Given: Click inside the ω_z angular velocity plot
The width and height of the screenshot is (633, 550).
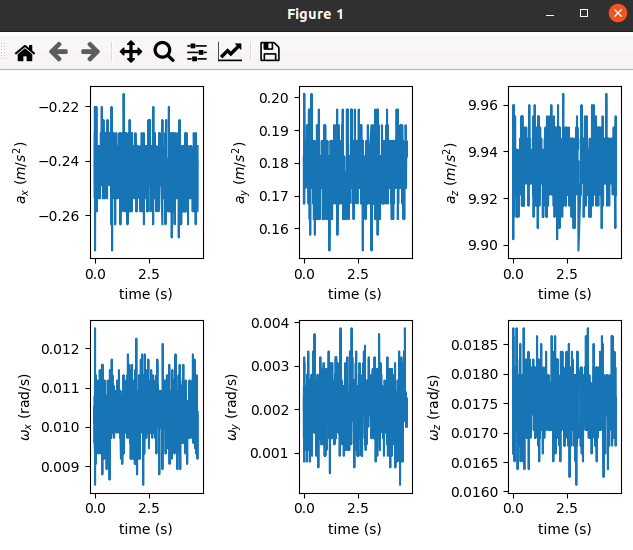Looking at the screenshot, I should tap(565, 407).
